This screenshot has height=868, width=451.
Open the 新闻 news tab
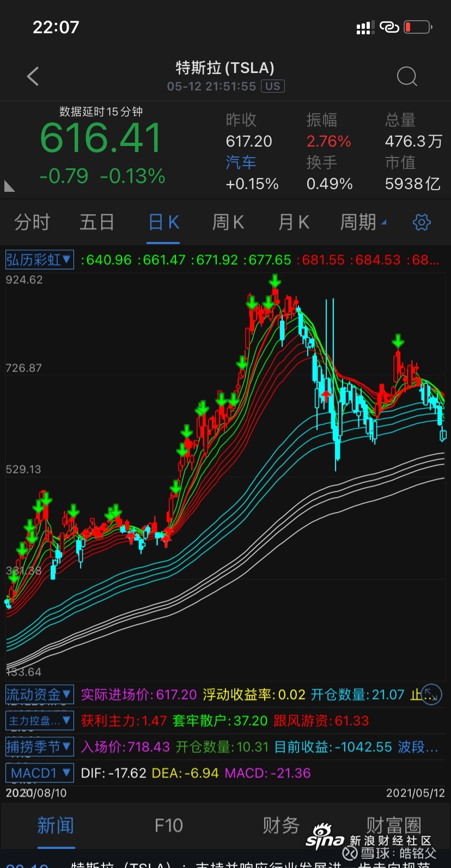pyautogui.click(x=56, y=825)
